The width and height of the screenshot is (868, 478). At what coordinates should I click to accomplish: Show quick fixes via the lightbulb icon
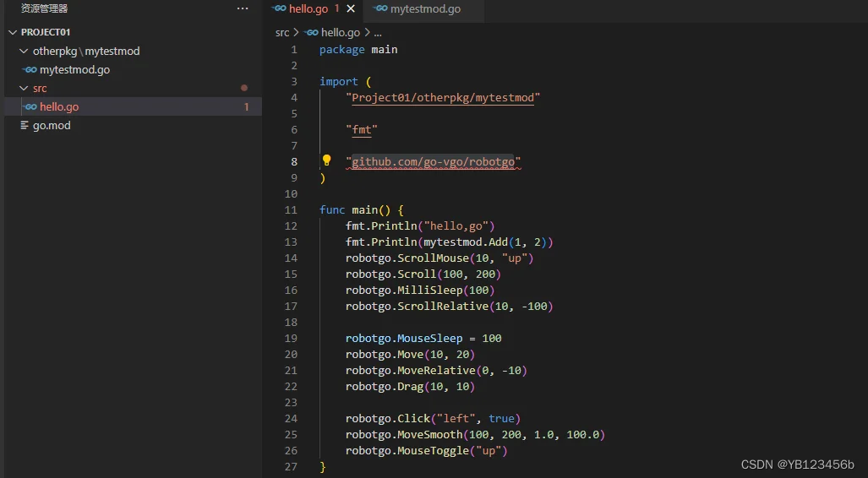(x=326, y=160)
